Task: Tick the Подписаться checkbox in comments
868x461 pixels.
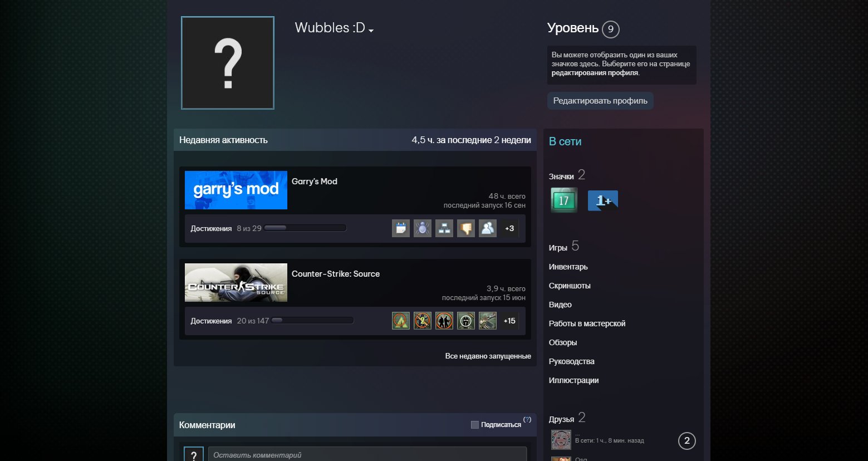Action: click(x=475, y=425)
